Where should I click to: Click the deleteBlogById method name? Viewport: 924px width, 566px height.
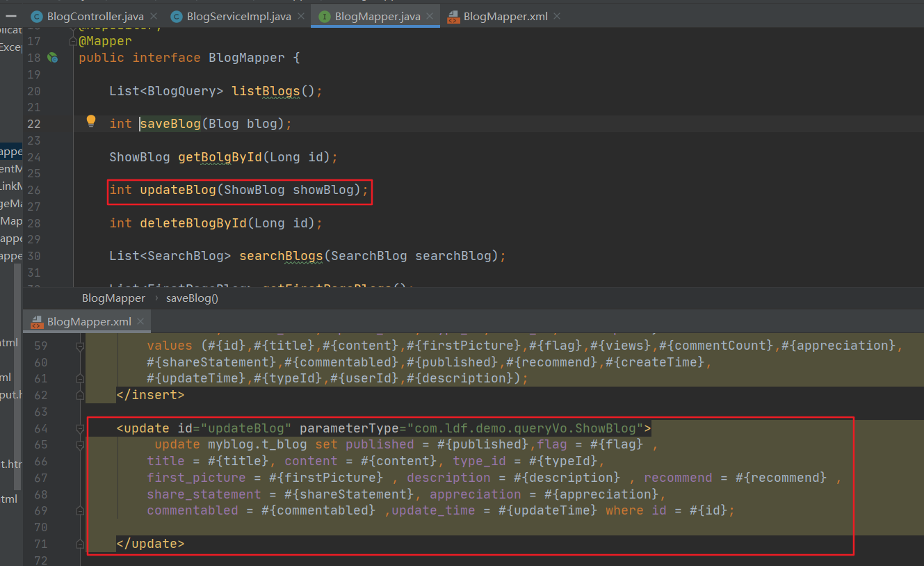pos(193,223)
